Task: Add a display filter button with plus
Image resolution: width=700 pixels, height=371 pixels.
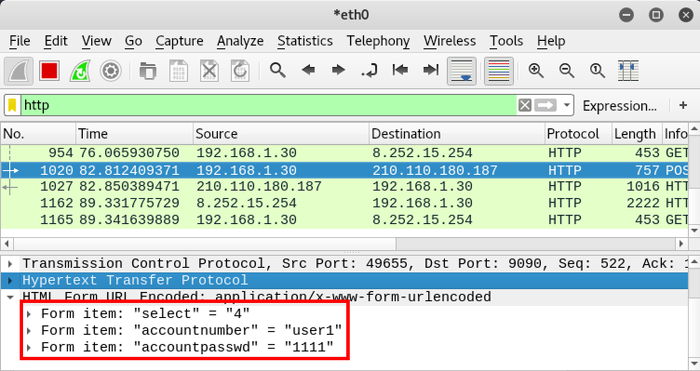Action: pos(683,105)
